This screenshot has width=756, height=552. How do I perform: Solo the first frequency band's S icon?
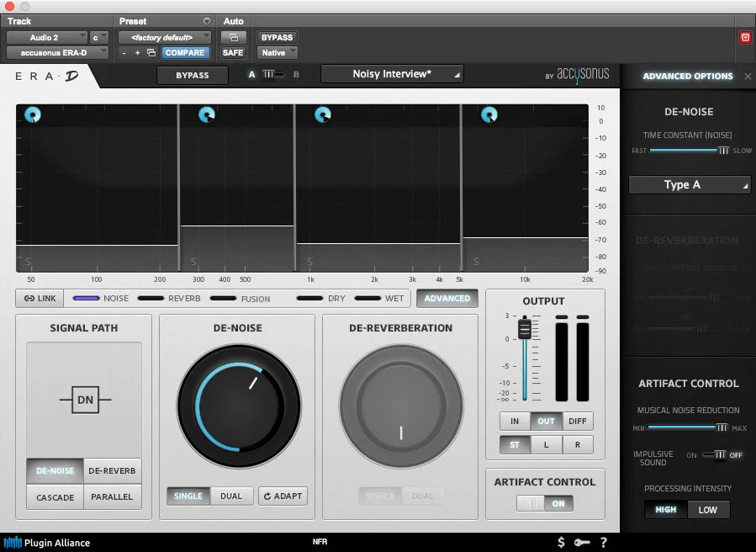28,262
